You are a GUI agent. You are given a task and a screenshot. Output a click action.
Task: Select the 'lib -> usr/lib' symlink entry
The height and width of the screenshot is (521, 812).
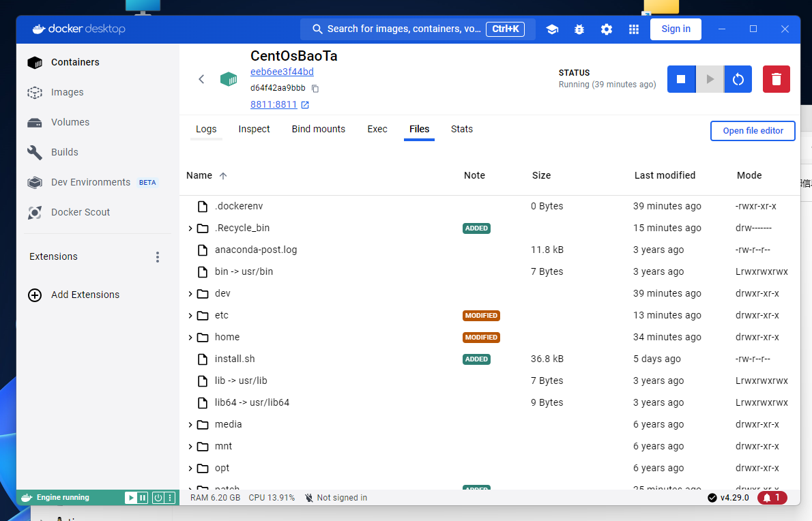coord(241,381)
